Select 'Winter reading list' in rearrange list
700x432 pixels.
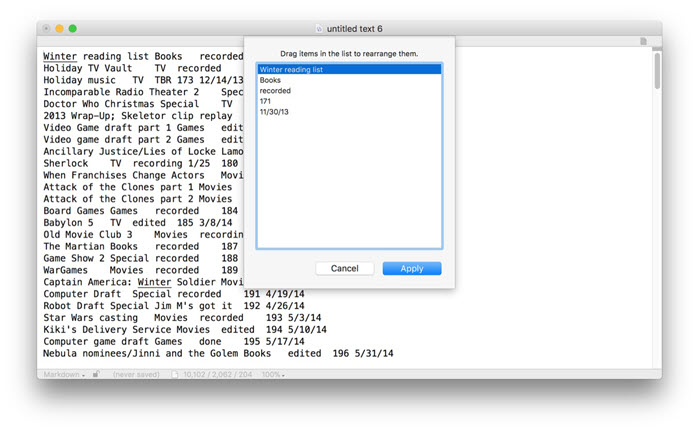coord(349,69)
